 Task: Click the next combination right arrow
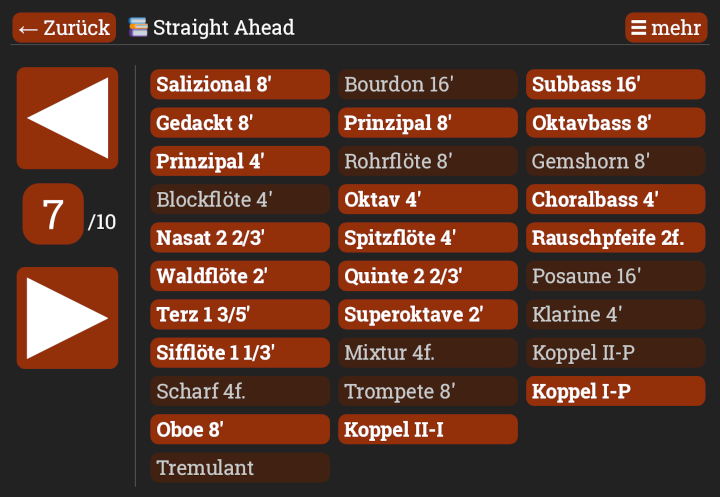click(67, 317)
